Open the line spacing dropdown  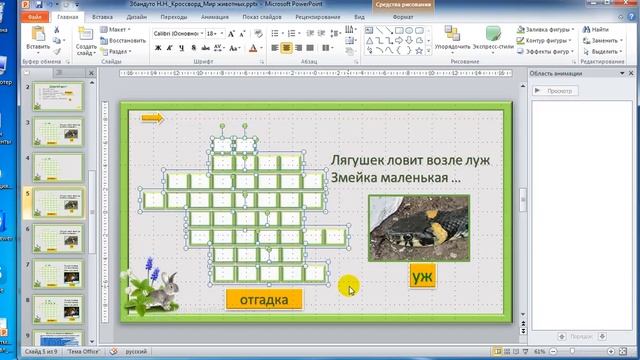pos(335,33)
